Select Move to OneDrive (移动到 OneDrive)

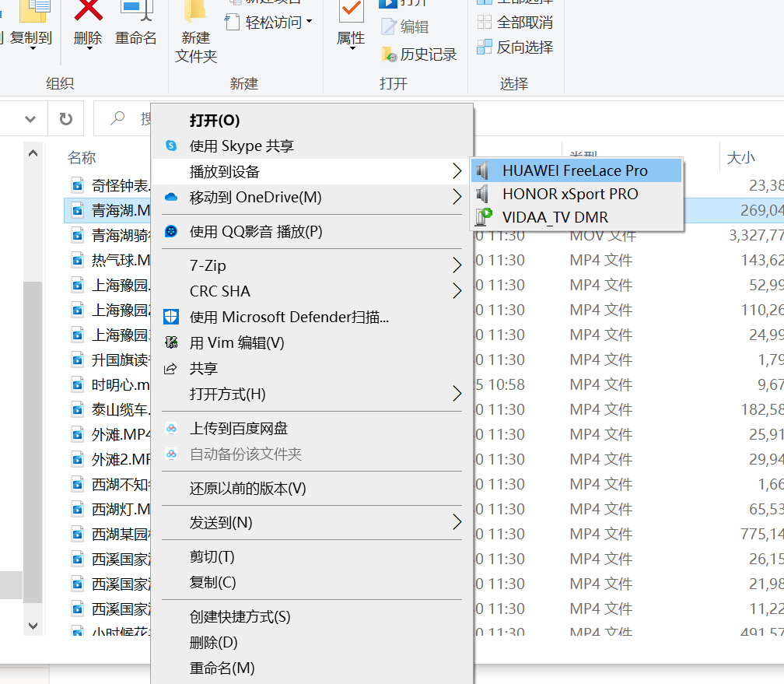[x=312, y=197]
